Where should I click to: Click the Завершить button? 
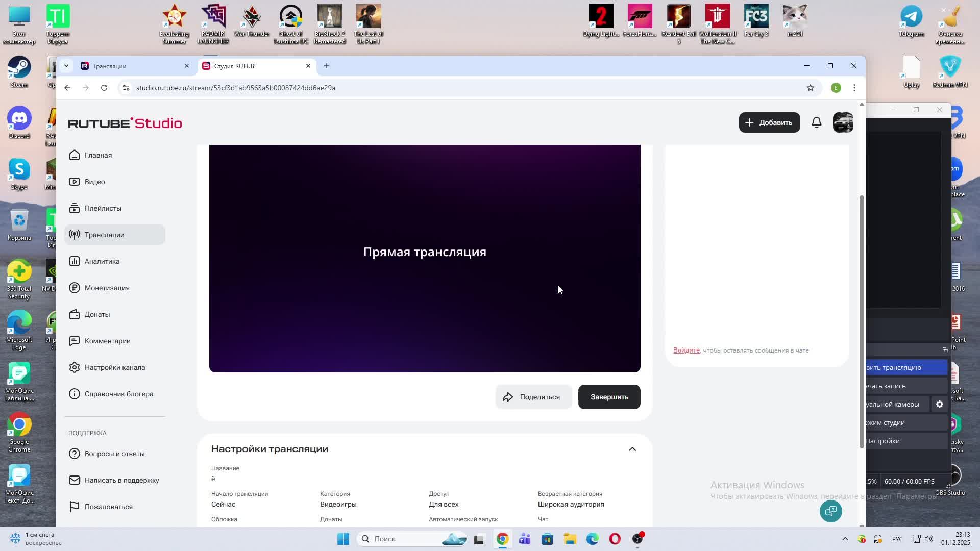[609, 397]
